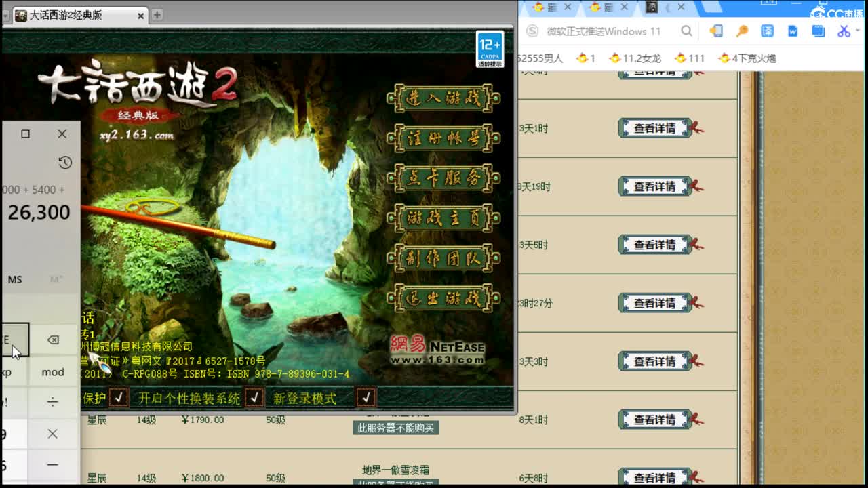The width and height of the screenshot is (868, 488).
Task: Click 查看详情 for 3天1时 row
Action: click(x=655, y=128)
